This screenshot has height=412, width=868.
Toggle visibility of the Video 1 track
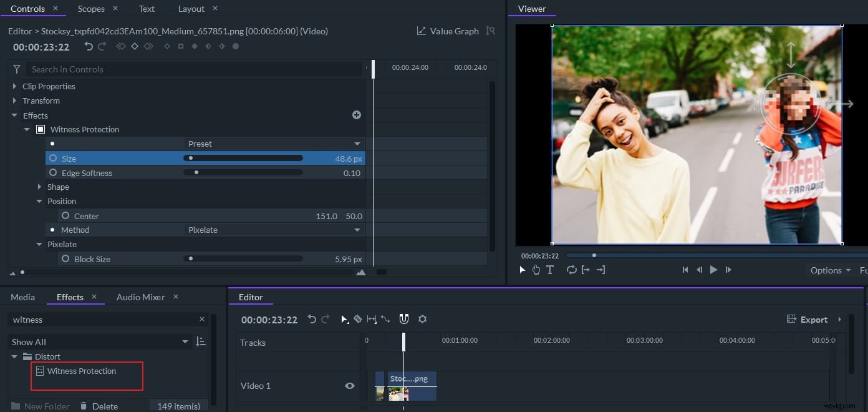tap(349, 386)
